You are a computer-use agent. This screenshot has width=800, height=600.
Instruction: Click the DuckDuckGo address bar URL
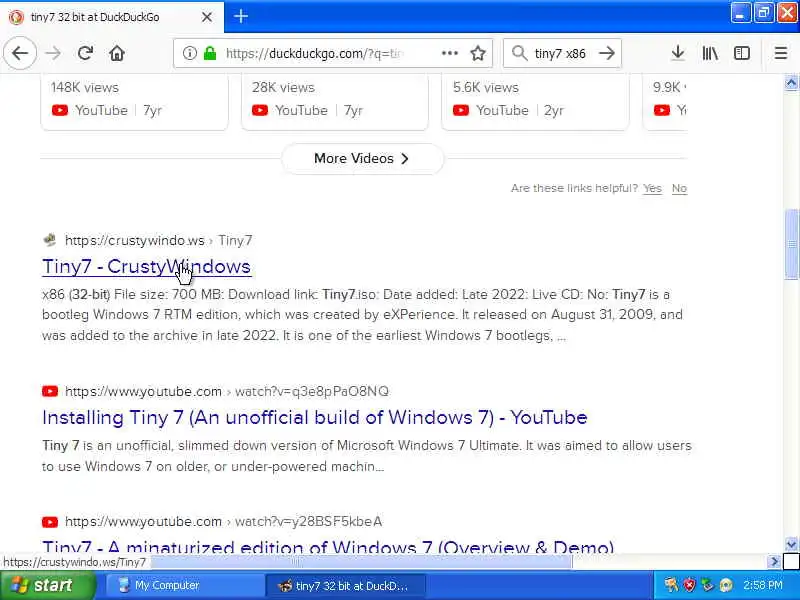[x=314, y=54]
